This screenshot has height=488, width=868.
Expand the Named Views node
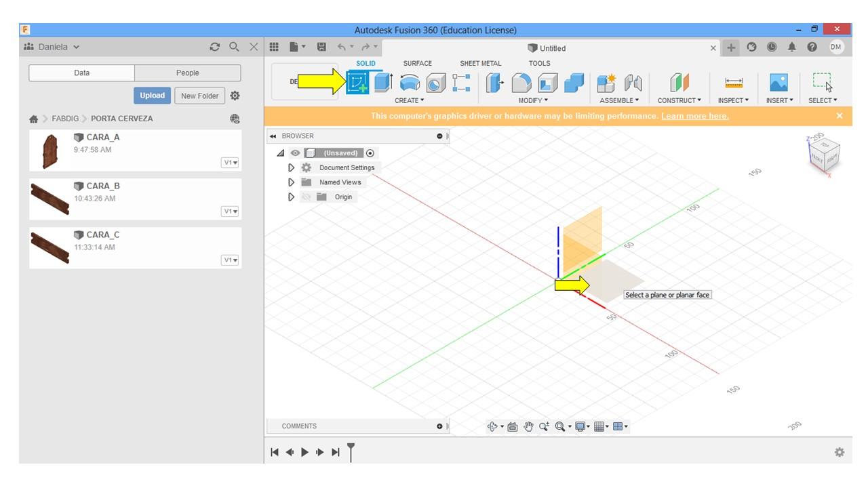292,182
